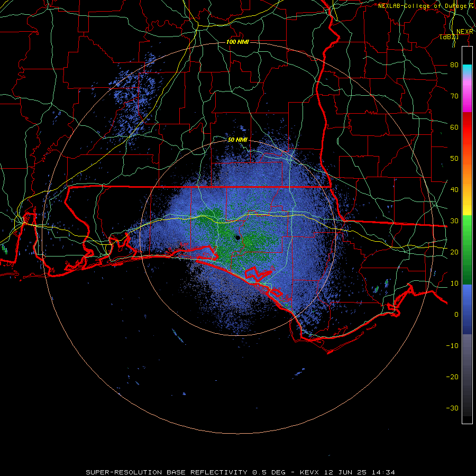This screenshot has height=476, width=476.
Task: Click the 50 dBZ scale label
Action: tap(454, 159)
